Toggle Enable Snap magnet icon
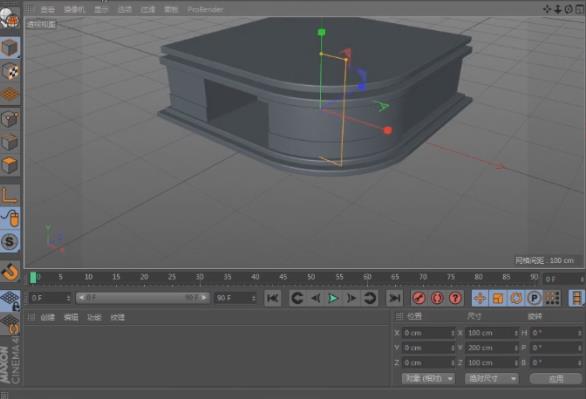 point(10,272)
